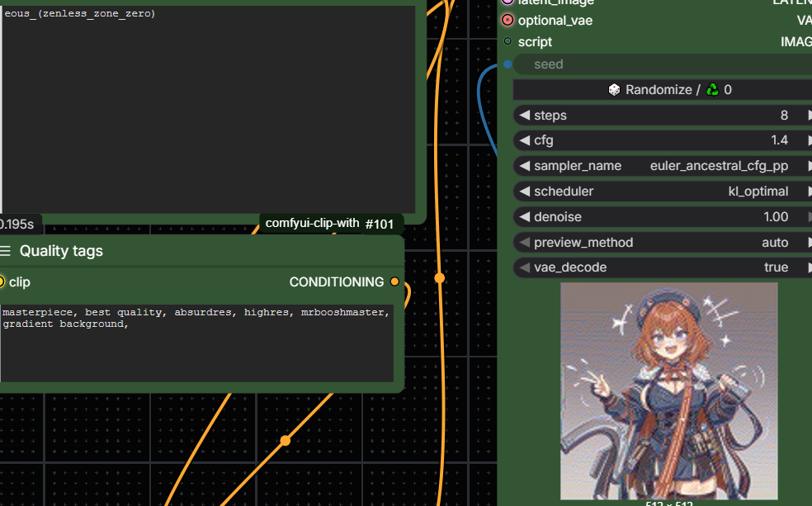Open the generated anime girl preview image

pos(669,391)
